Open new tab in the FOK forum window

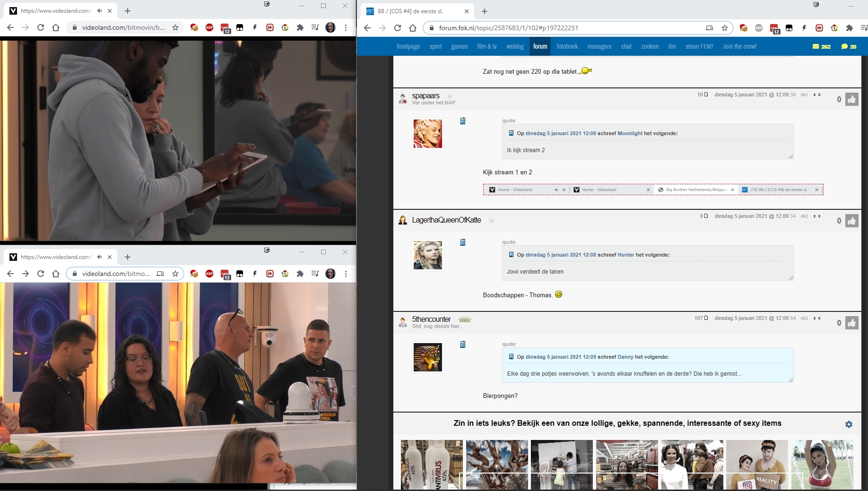pyautogui.click(x=485, y=11)
